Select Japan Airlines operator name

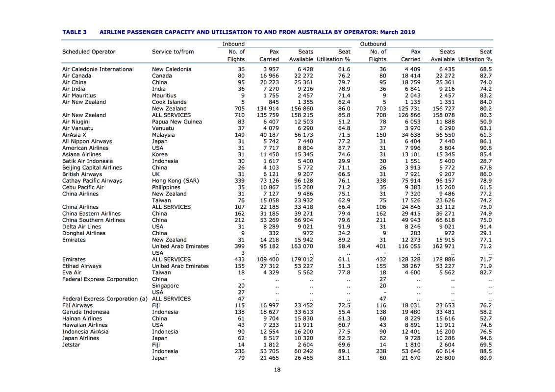coord(81,338)
